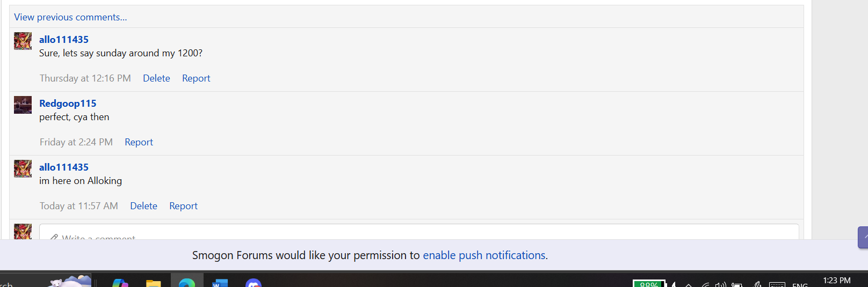This screenshot has width=868, height=287.
Task: Open Microsoft Edge from the taskbar
Action: [187, 282]
